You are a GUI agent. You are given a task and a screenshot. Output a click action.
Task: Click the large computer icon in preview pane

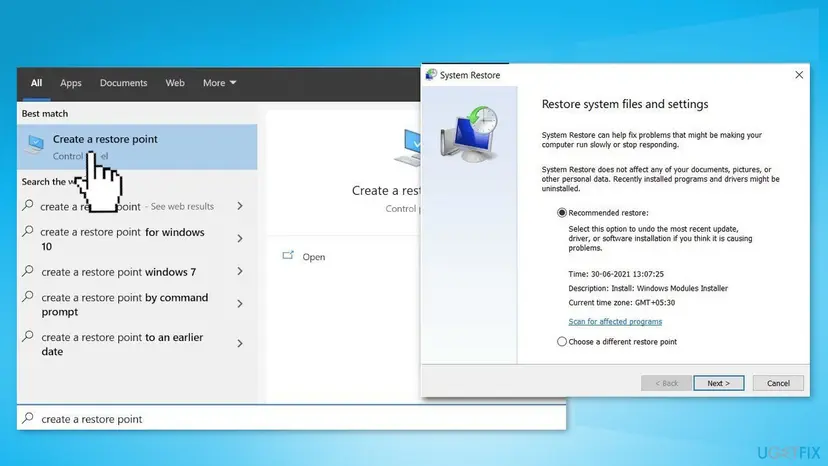coord(408,148)
